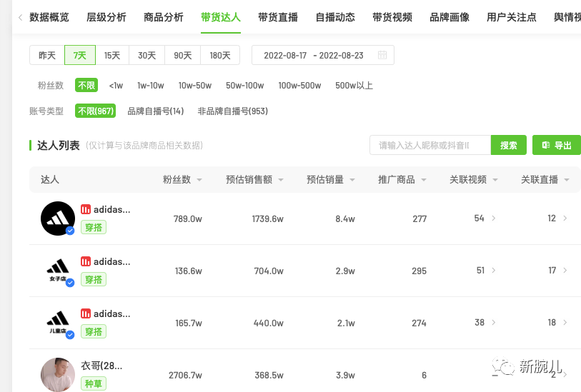Open the date range picker 2022-08-17 - 2022-08-23
The height and width of the screenshot is (392, 581).
click(323, 55)
